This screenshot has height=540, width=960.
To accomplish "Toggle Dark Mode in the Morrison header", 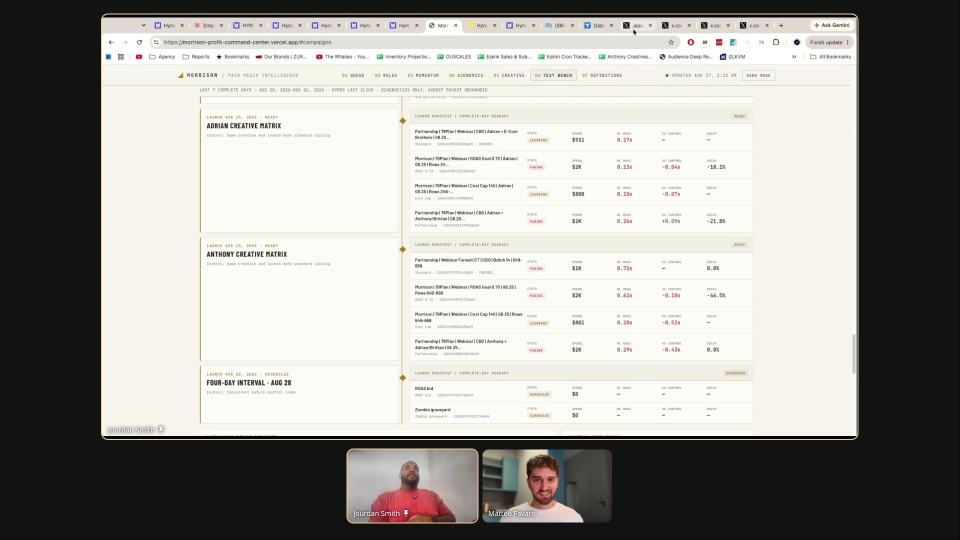I will tap(759, 75).
